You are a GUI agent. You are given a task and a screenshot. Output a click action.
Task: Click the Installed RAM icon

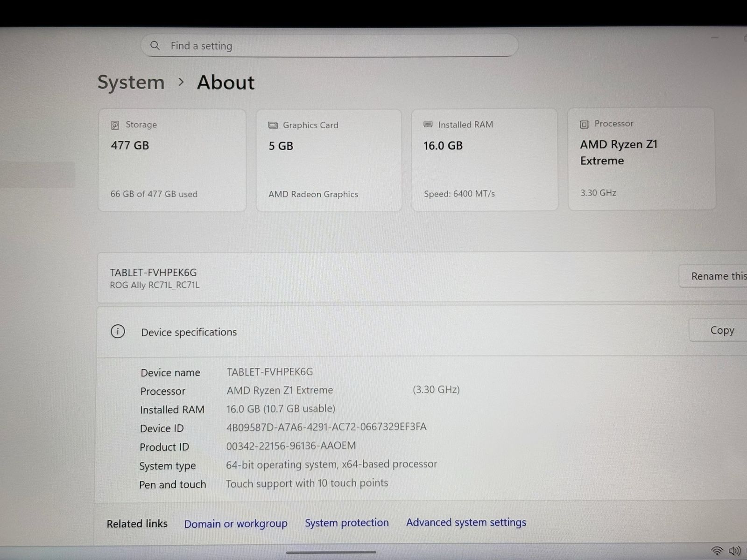[428, 125]
